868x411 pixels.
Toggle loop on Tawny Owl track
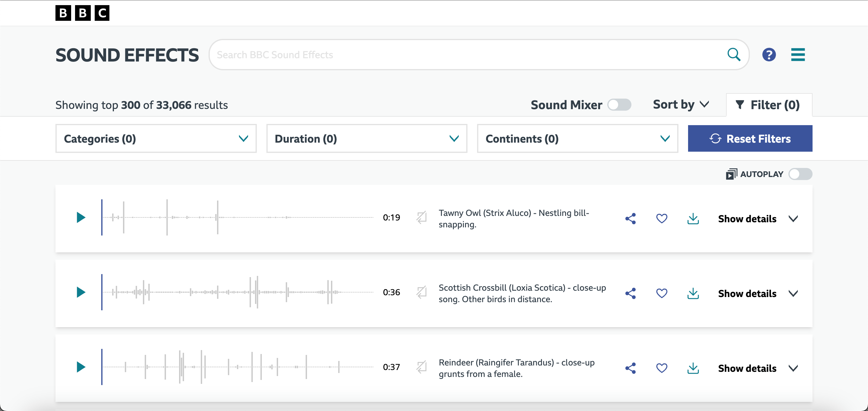pyautogui.click(x=421, y=217)
